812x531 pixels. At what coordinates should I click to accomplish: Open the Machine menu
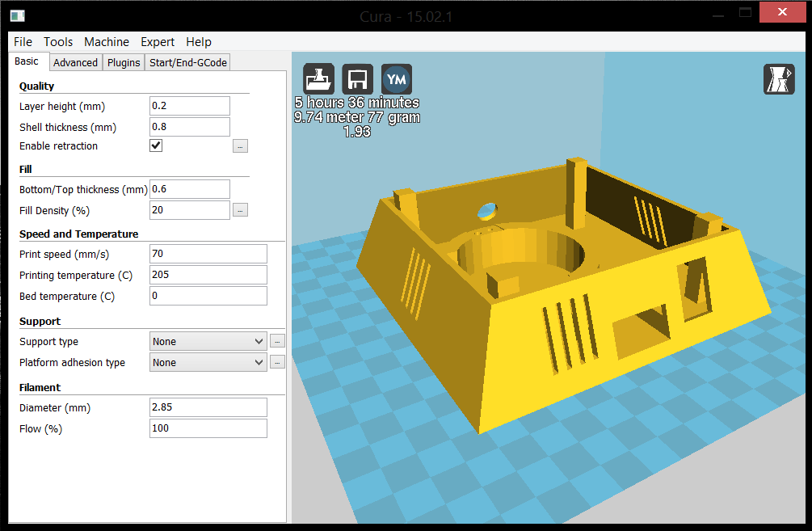point(107,42)
